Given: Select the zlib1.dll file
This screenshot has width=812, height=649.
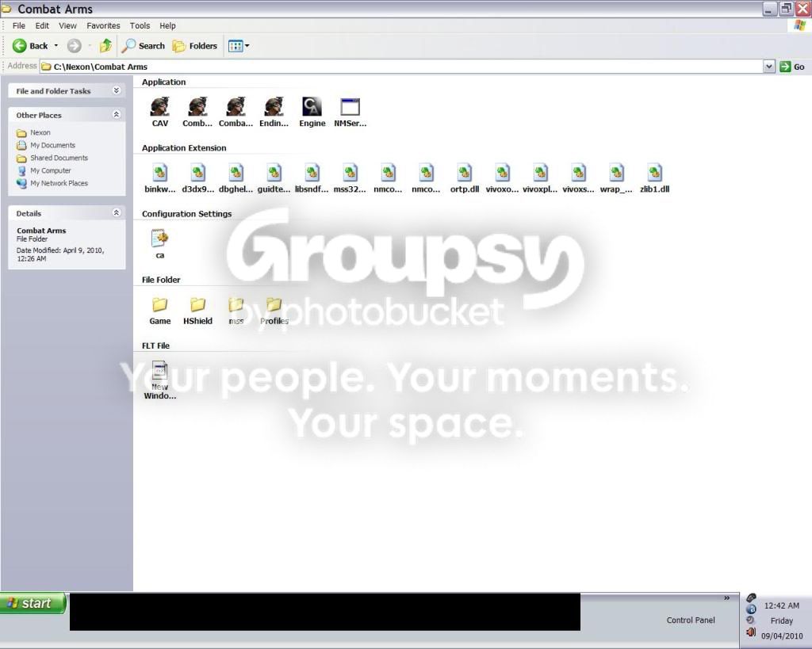Looking at the screenshot, I should (x=654, y=178).
